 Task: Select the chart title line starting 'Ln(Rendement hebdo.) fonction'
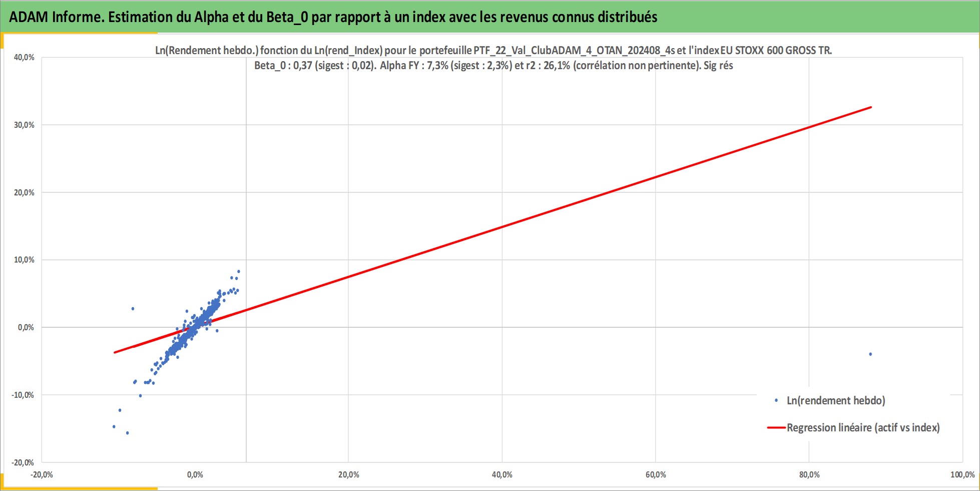(x=494, y=50)
